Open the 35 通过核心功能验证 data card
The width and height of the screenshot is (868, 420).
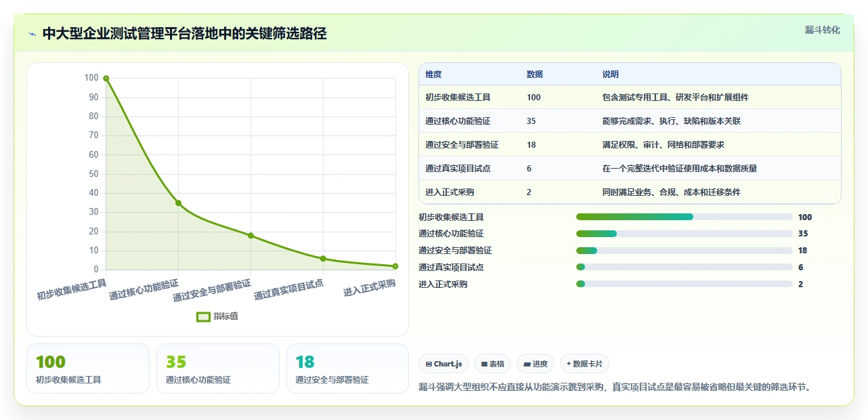(217, 369)
